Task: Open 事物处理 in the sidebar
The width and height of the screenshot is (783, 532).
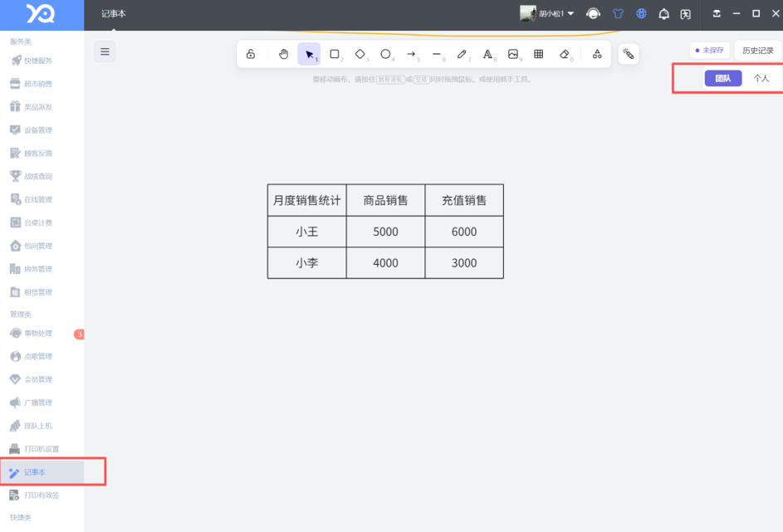Action: pyautogui.click(x=42, y=334)
